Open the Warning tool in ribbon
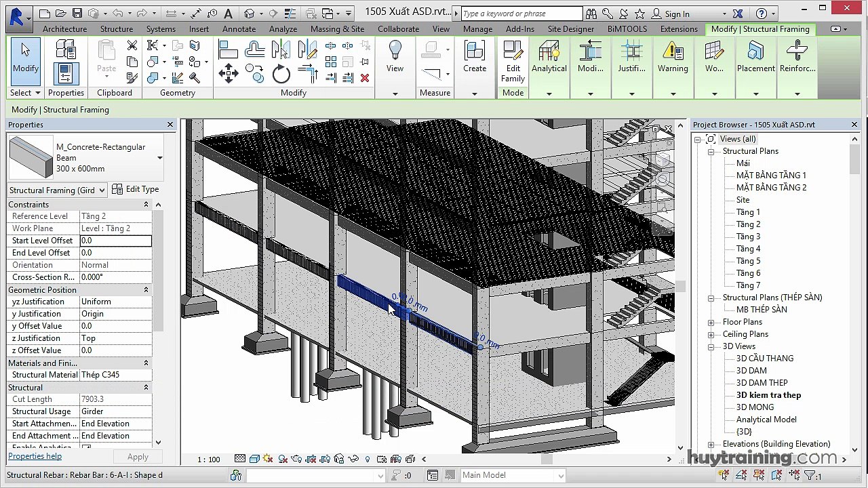Screen dimensions: 868x488 click(x=673, y=57)
